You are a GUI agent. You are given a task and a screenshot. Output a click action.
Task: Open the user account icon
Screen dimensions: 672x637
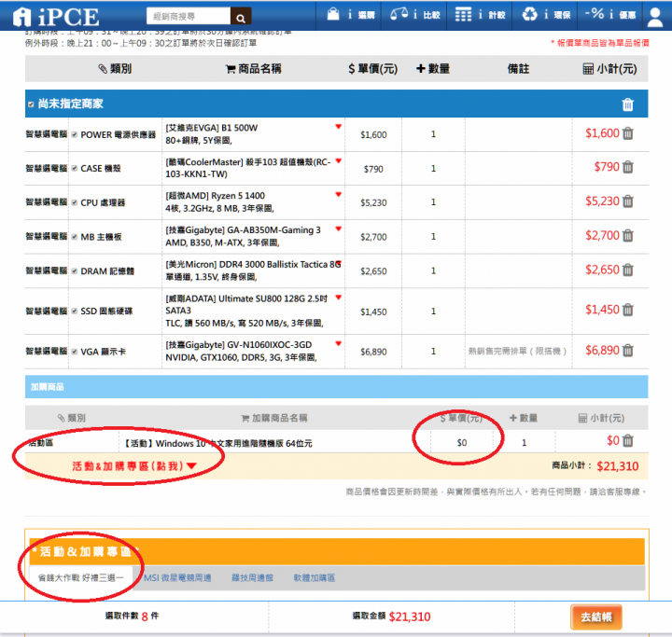(655, 17)
